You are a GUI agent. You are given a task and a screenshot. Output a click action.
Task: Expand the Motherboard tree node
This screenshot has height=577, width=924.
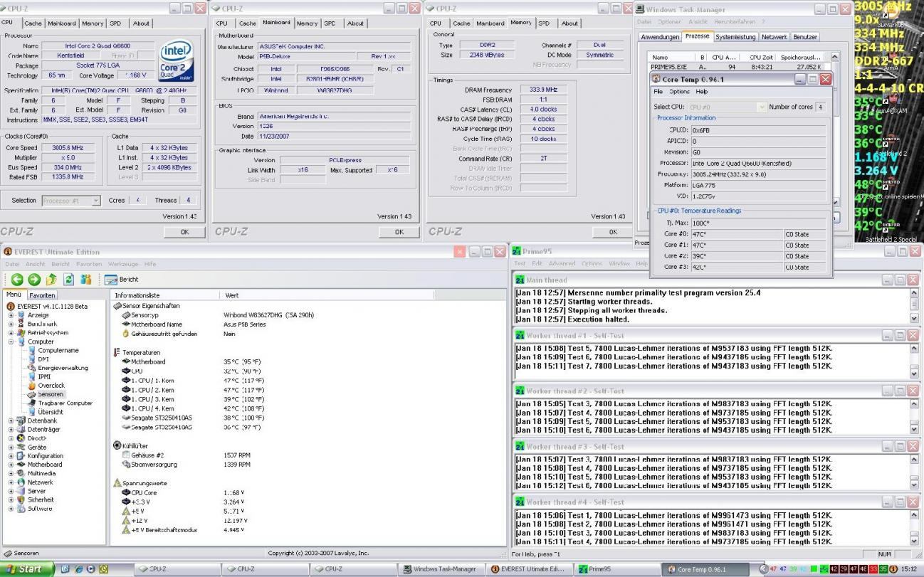[x=11, y=465]
